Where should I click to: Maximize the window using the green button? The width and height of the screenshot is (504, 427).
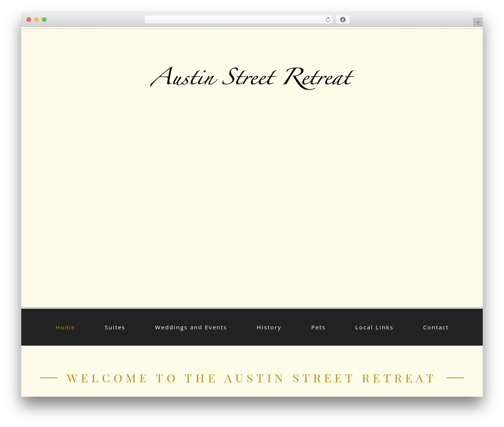click(x=44, y=20)
